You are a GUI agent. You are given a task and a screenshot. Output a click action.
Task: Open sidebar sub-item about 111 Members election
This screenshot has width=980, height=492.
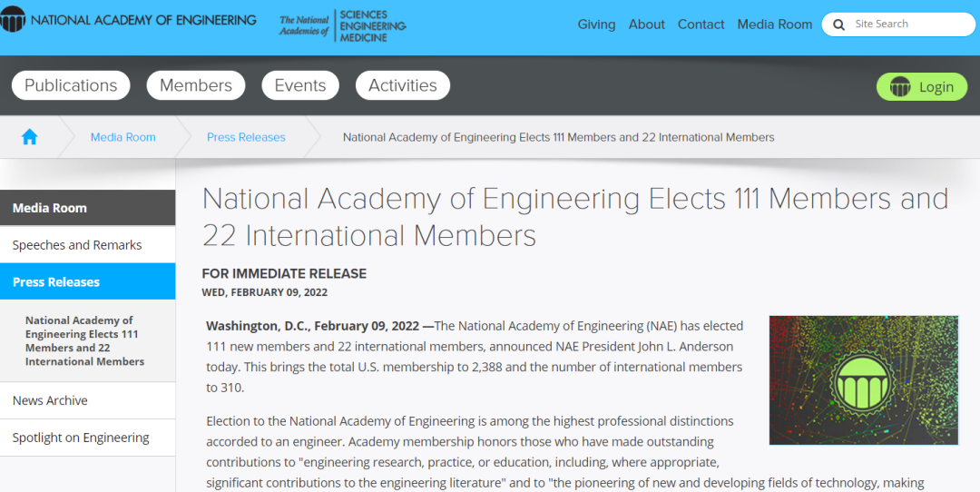(x=84, y=340)
